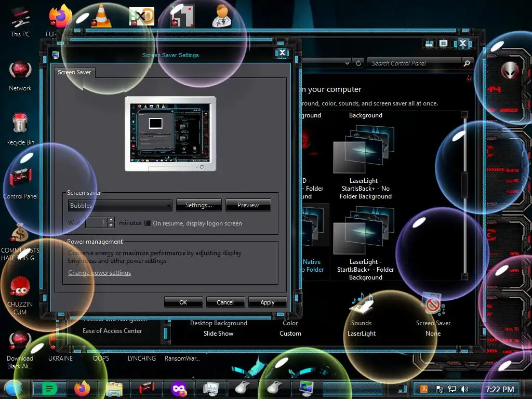The height and width of the screenshot is (399, 532).
Task: Click the volume speaker tray icon
Action: 464,389
